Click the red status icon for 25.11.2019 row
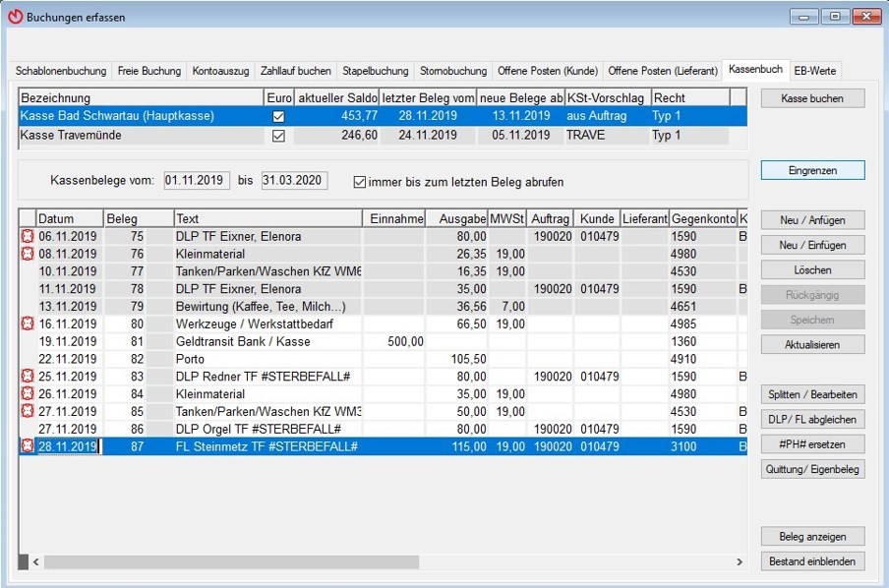Screen dimensions: 889x588 coord(28,376)
